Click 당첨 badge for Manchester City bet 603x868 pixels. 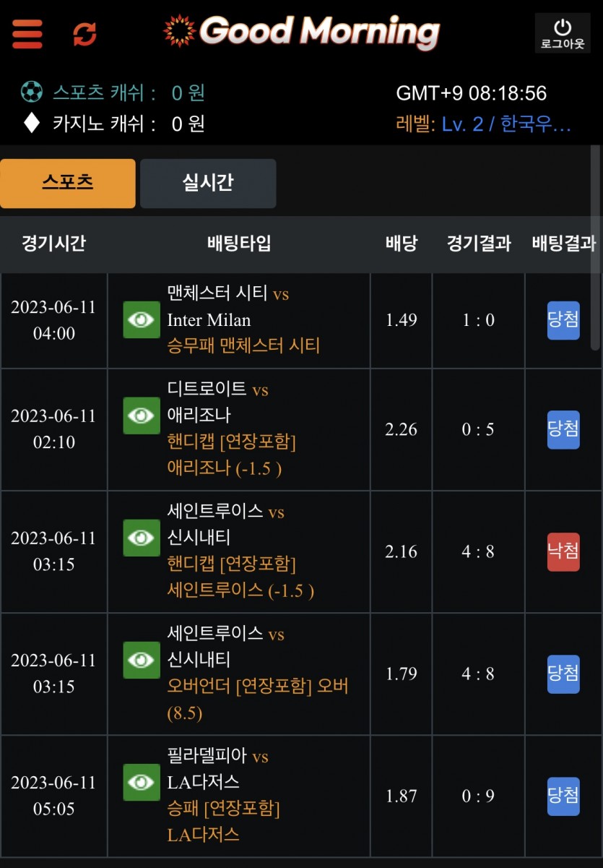[563, 320]
